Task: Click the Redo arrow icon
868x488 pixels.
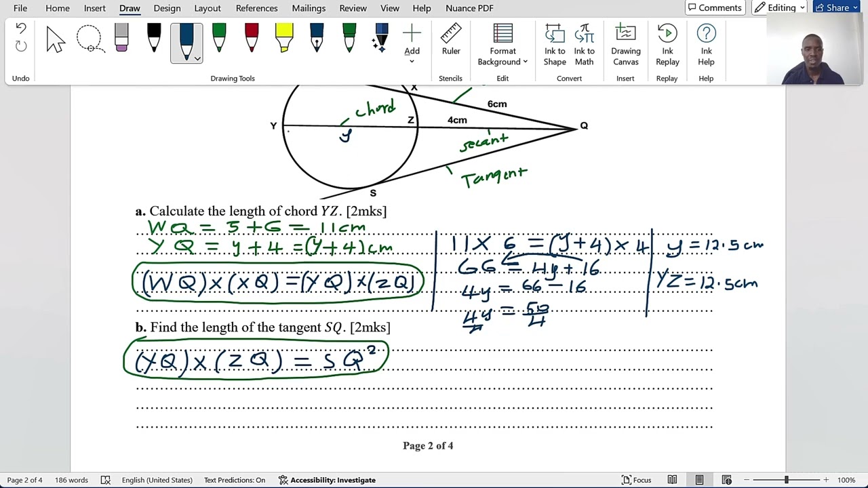Action: pyautogui.click(x=20, y=46)
